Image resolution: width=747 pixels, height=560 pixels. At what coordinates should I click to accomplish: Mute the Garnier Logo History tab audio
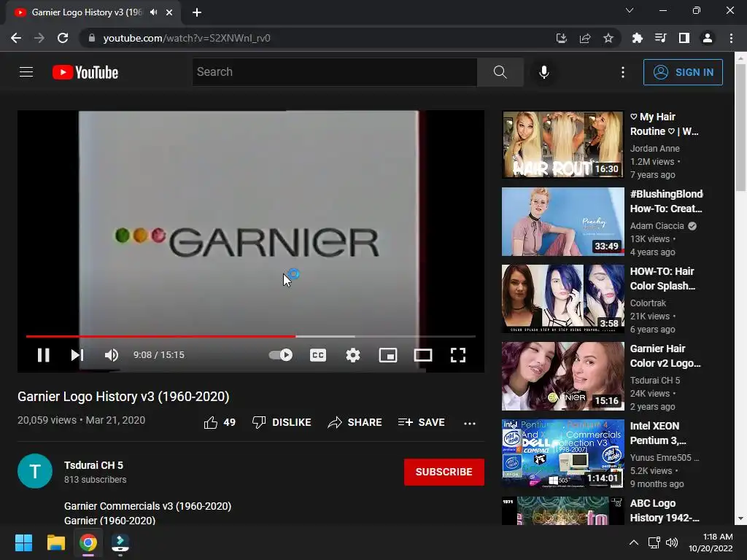point(153,12)
